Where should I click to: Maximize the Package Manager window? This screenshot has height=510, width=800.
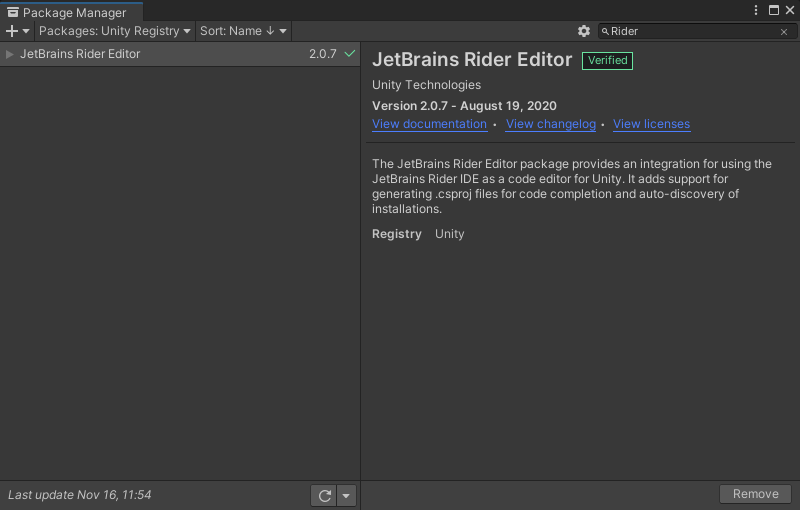[x=773, y=10]
